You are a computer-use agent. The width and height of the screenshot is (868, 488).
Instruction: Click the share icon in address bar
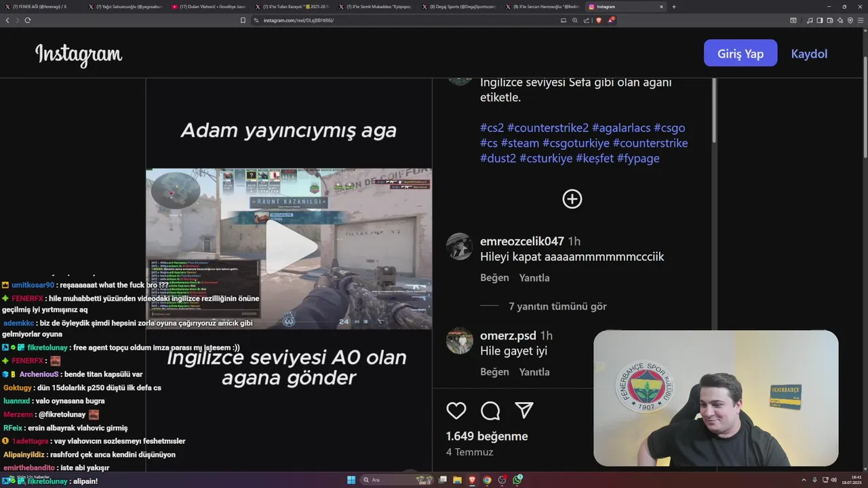click(x=587, y=20)
